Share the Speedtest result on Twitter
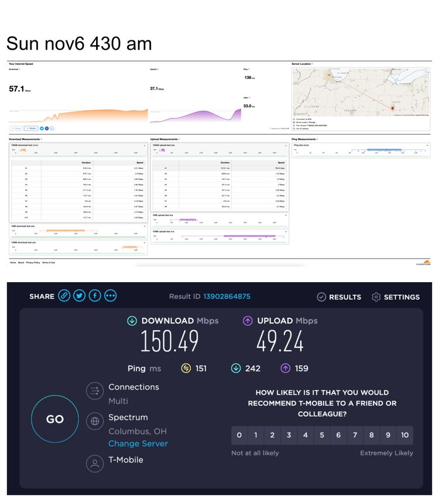The image size is (439, 504). (80, 296)
